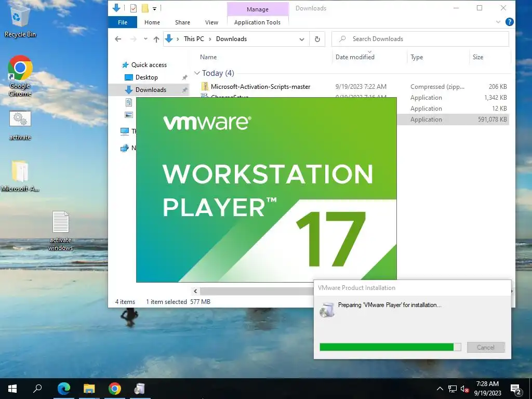Open File Explorer from the taskbar

coord(89,389)
